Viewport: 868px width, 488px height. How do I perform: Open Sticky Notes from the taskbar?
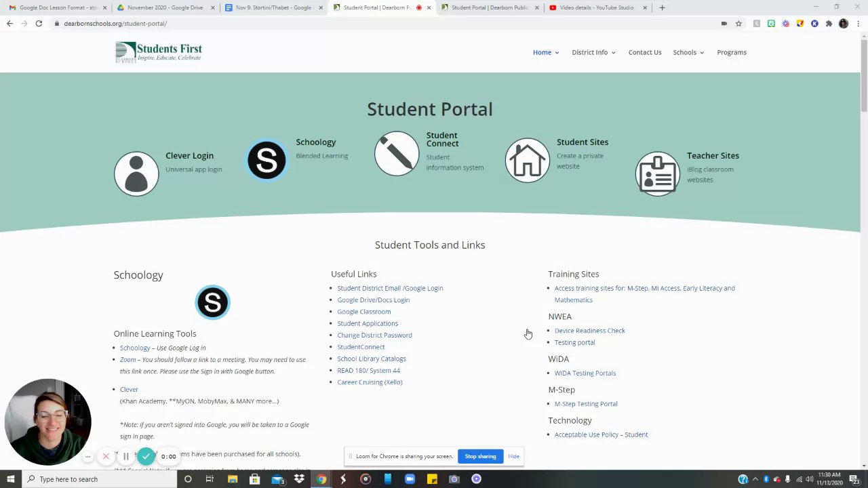tap(432, 479)
